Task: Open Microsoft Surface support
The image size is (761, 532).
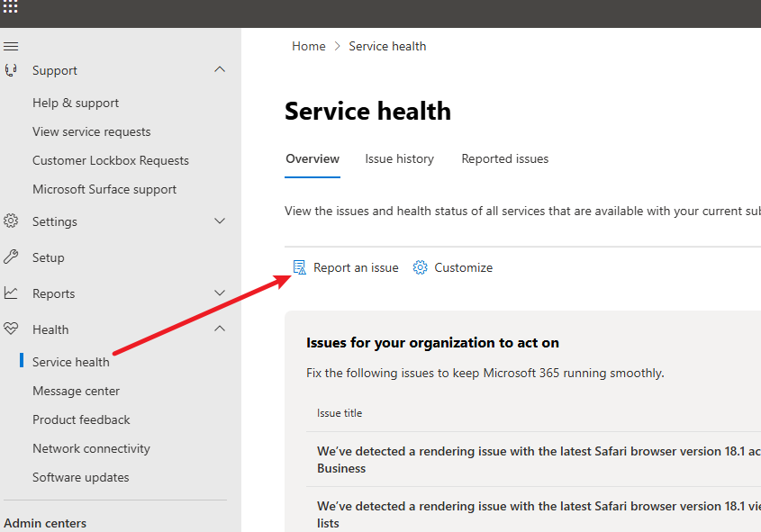Action: [x=104, y=190]
